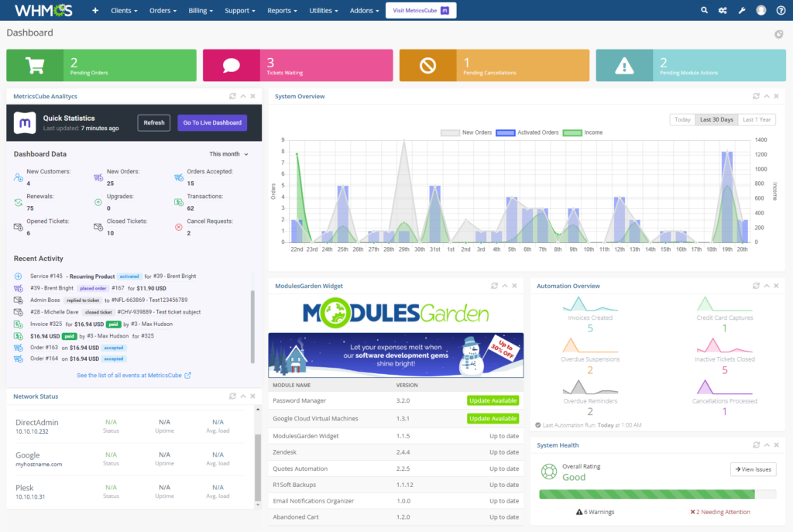Expand the Billing menu

tap(201, 11)
